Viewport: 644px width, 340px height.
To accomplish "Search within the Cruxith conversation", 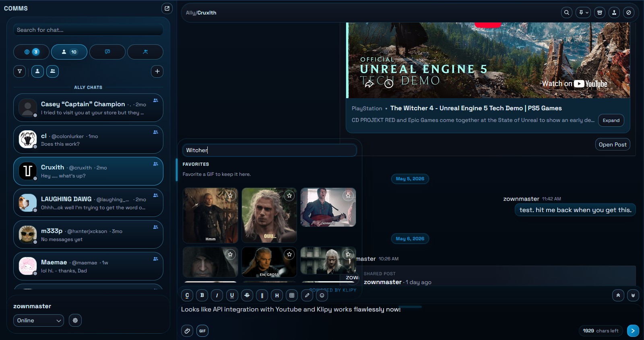I will [567, 12].
